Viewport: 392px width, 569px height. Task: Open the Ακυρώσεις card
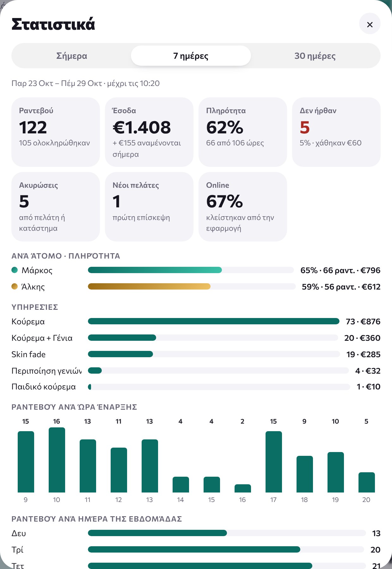(x=56, y=207)
